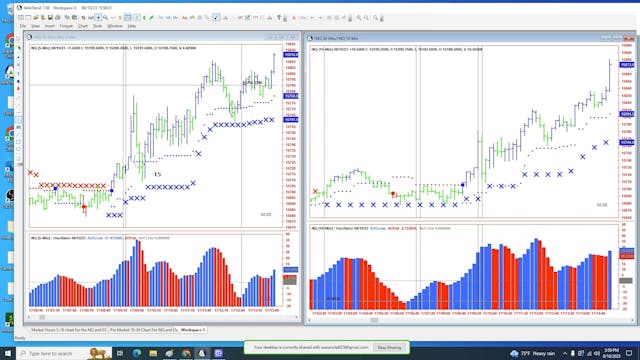Select the ellipse drawing tool in left toolbar
The height and width of the screenshot is (360, 640).
coord(18,149)
